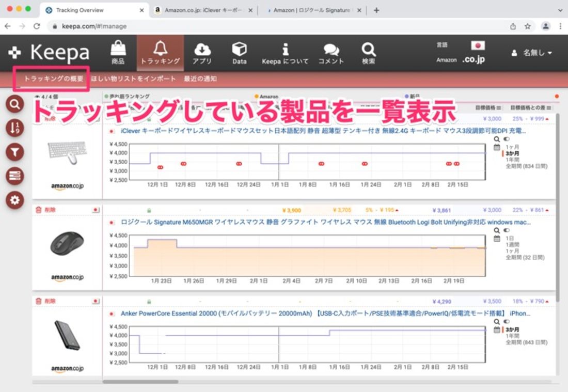Open the filter funnel sidebar button

[15, 152]
